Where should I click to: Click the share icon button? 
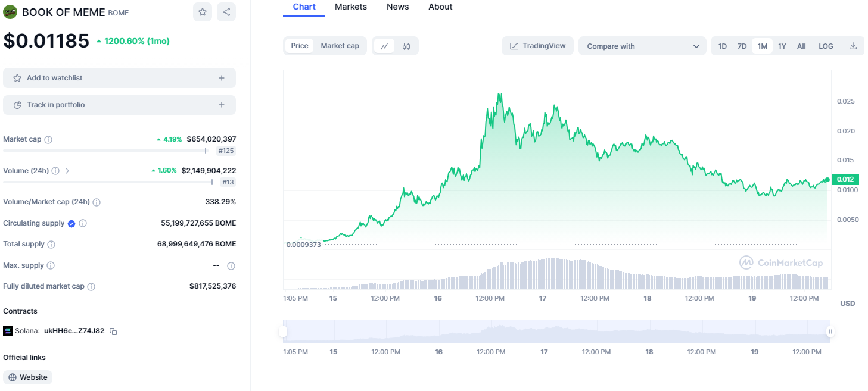[226, 12]
